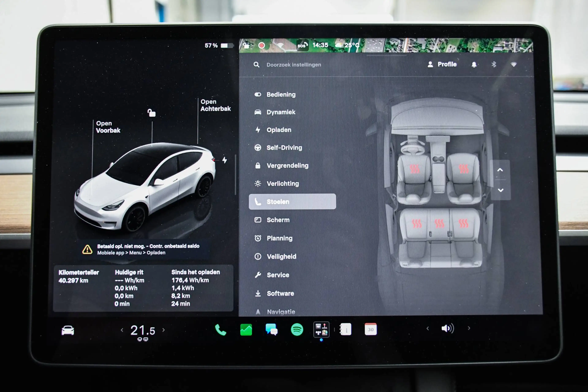Open the arcade toybox app icon
The width and height of the screenshot is (588, 392).
point(321,330)
